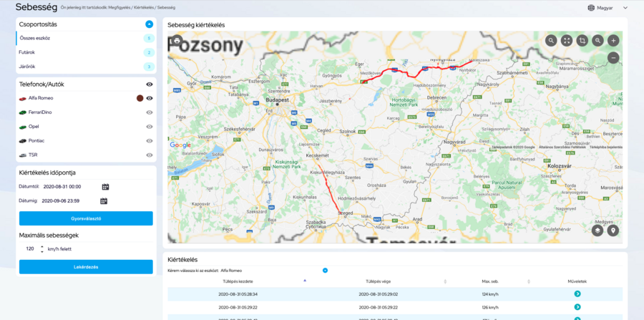Click the location pin marker icon on map

tap(613, 231)
